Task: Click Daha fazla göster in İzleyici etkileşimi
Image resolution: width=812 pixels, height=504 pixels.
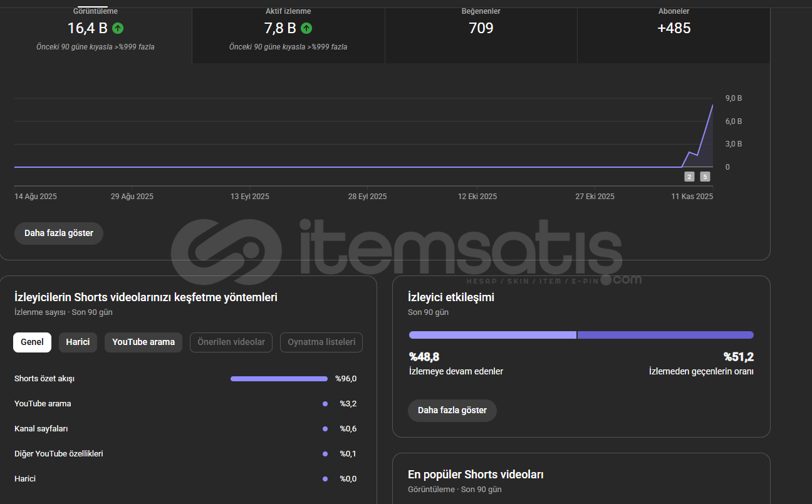Action: click(452, 411)
